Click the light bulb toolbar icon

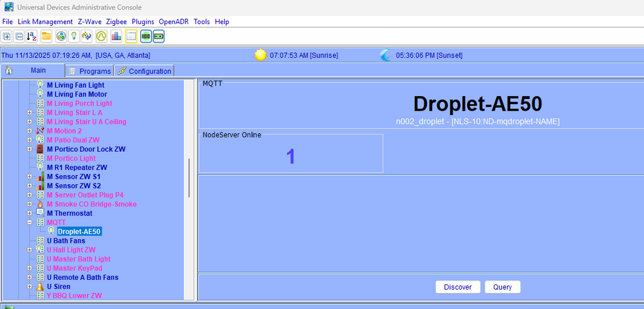[x=74, y=37]
